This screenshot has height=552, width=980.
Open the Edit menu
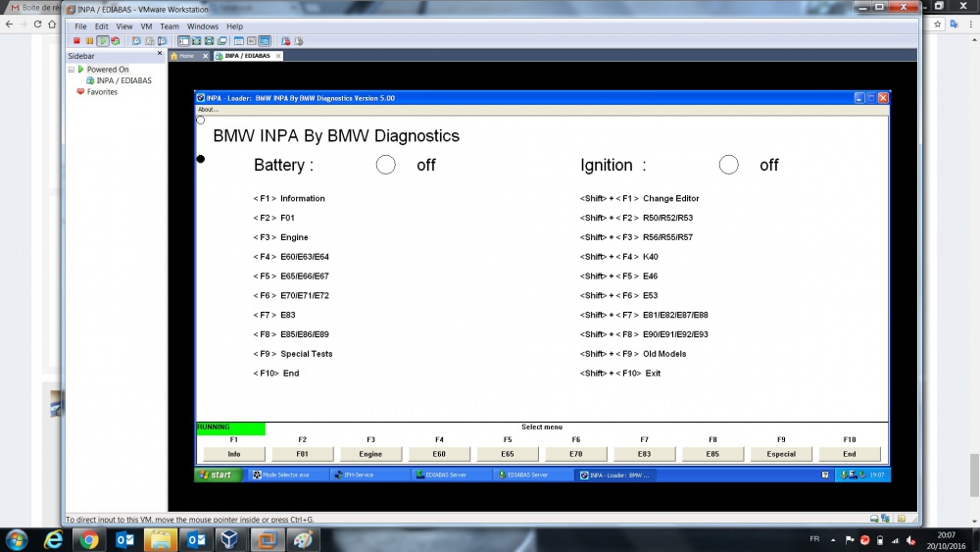(101, 26)
